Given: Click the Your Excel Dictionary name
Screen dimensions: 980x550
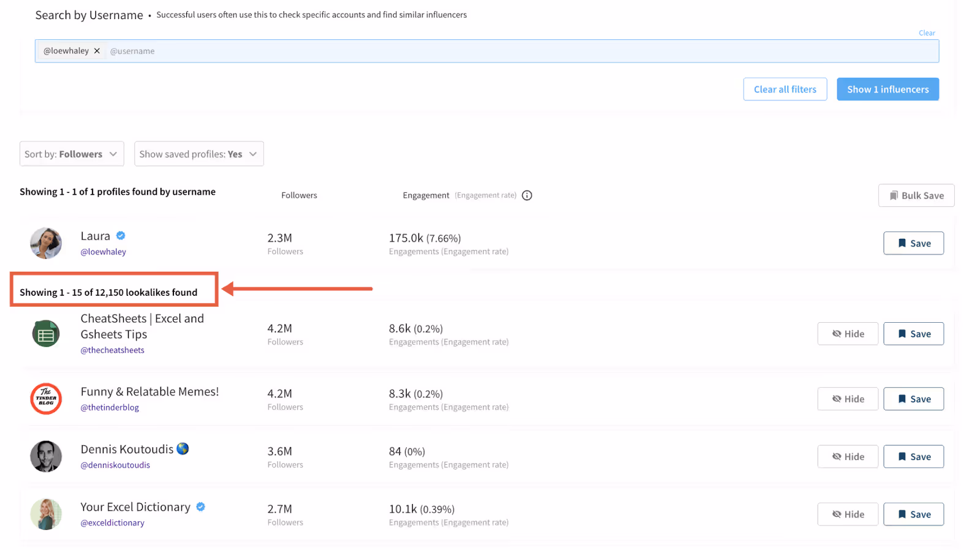Looking at the screenshot, I should 135,507.
